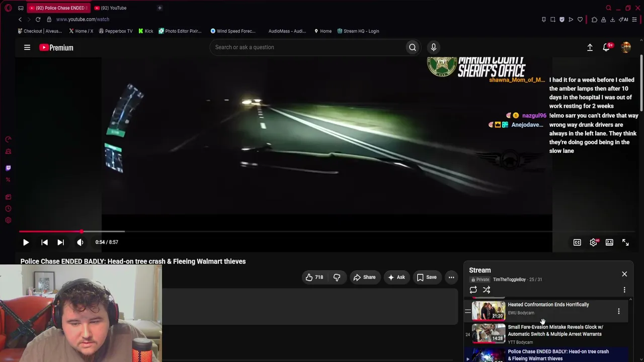The width and height of the screenshot is (644, 362).
Task: Click the video title text below the player
Action: pyautogui.click(x=133, y=261)
